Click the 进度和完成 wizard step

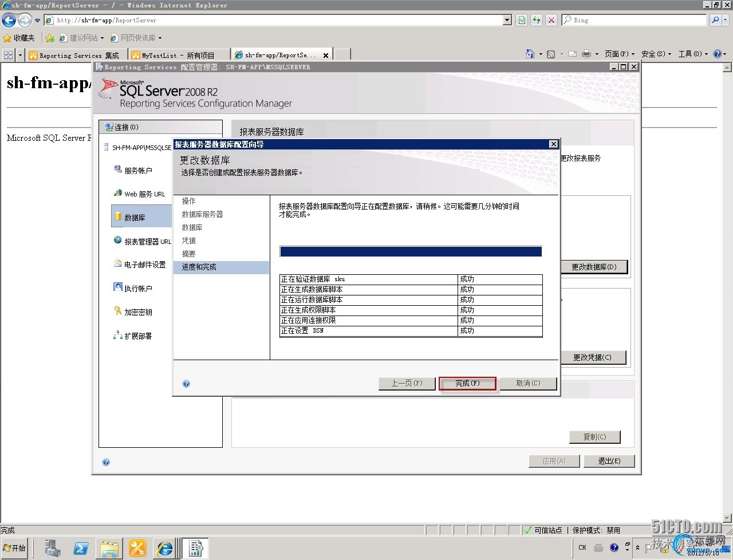click(x=221, y=267)
